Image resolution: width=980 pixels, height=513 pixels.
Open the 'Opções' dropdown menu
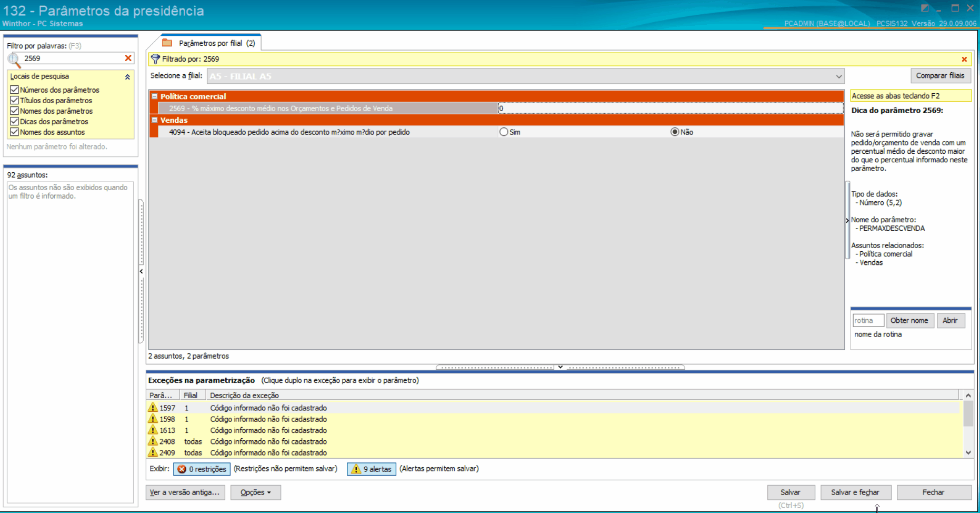click(x=256, y=492)
